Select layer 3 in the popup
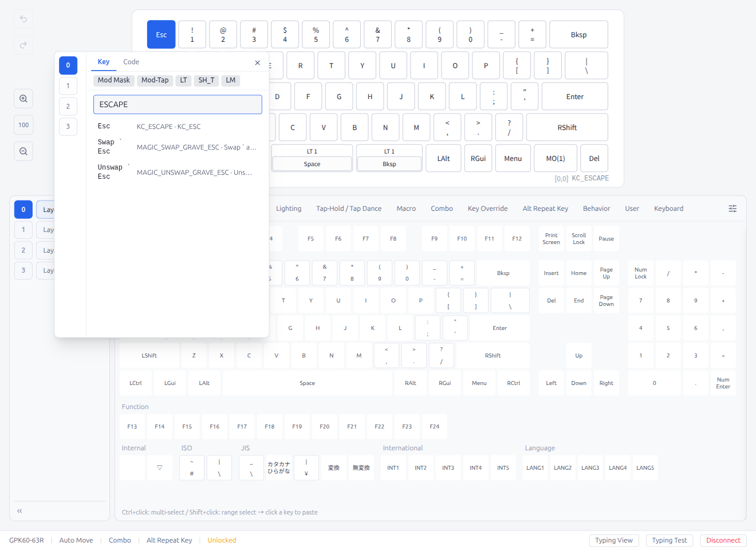The width and height of the screenshot is (756, 550). tap(68, 127)
